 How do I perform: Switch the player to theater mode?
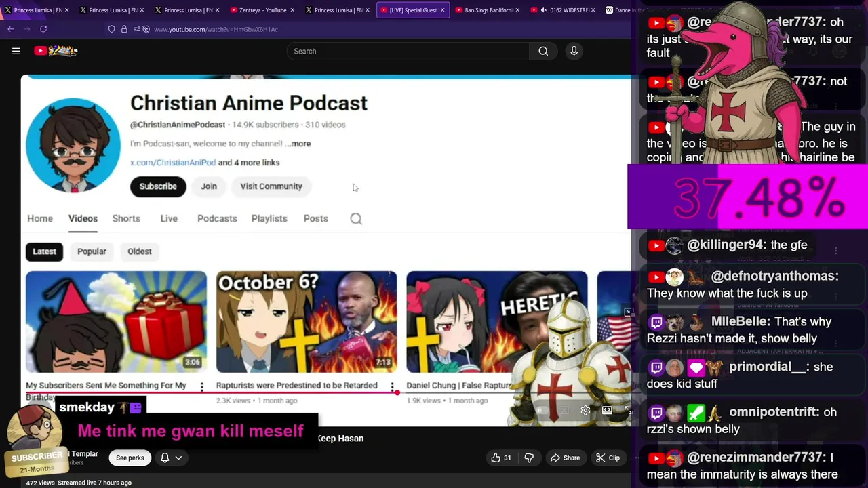(x=607, y=410)
